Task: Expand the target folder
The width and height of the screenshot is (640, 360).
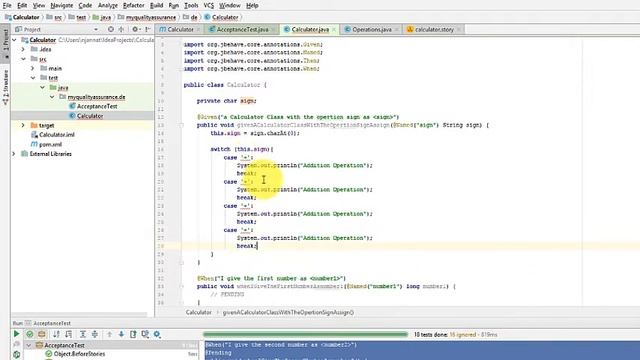Action: 23,125
